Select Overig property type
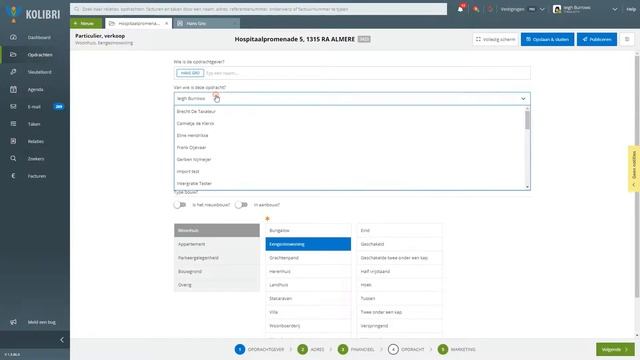Screen dimensions: 640x360 (217, 284)
